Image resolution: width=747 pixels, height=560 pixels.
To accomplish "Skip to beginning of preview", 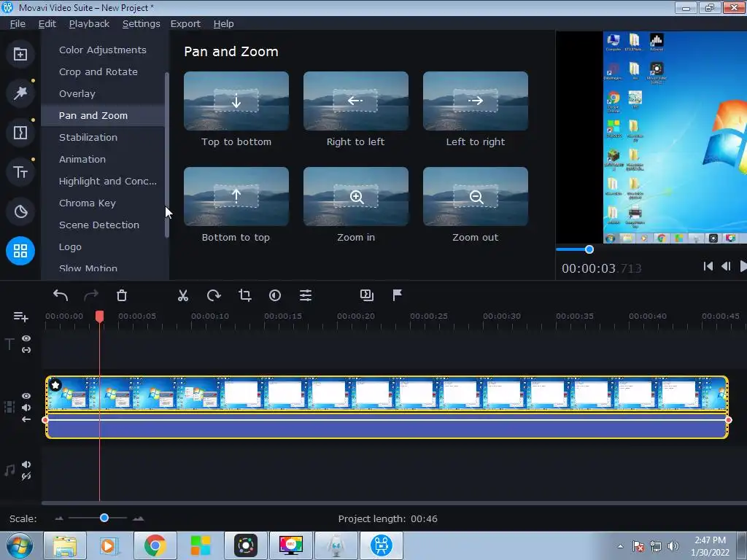I will [708, 267].
